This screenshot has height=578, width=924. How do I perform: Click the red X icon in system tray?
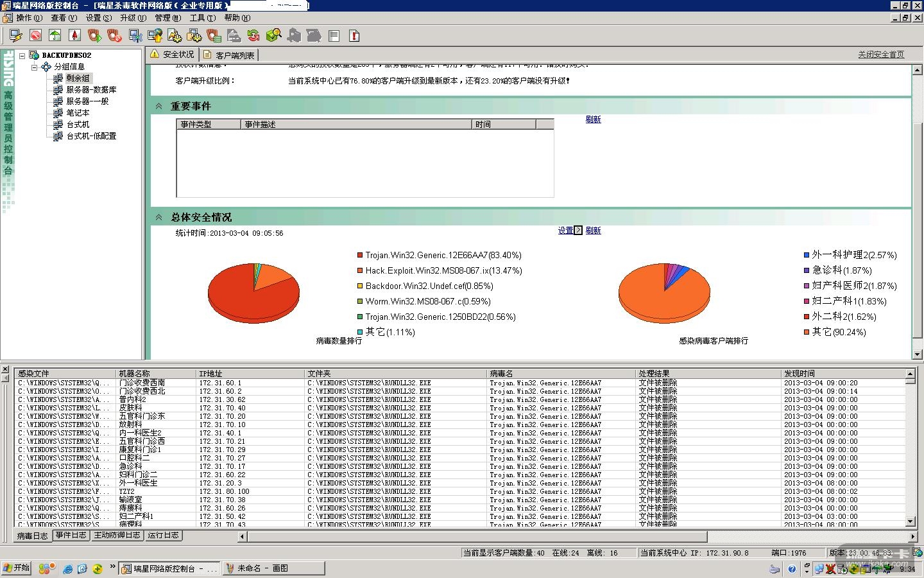click(831, 568)
